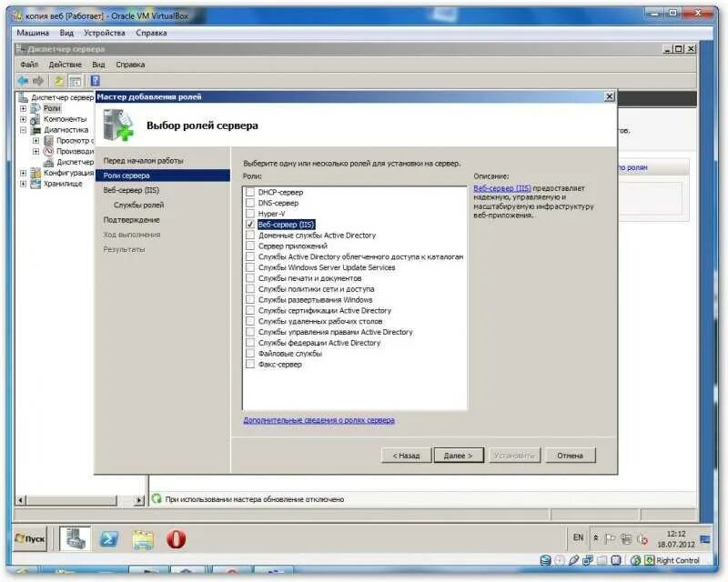Click the network tray icon
Screen dimensions: 728x582
click(x=626, y=539)
